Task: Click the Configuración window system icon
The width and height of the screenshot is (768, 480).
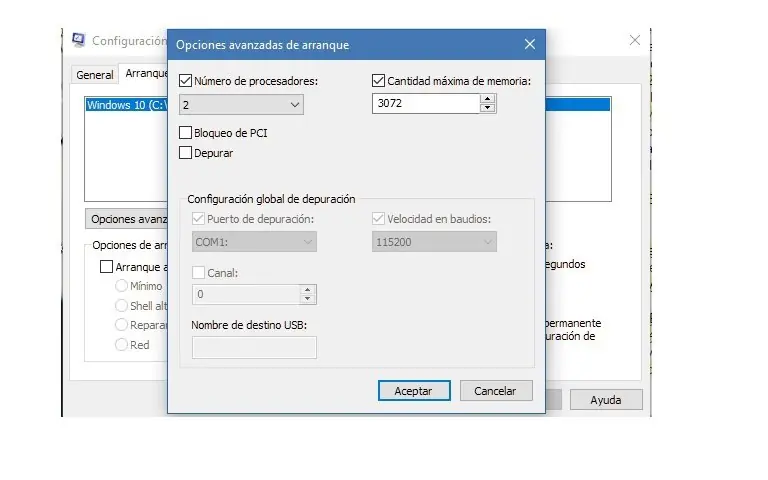Action: tap(78, 40)
